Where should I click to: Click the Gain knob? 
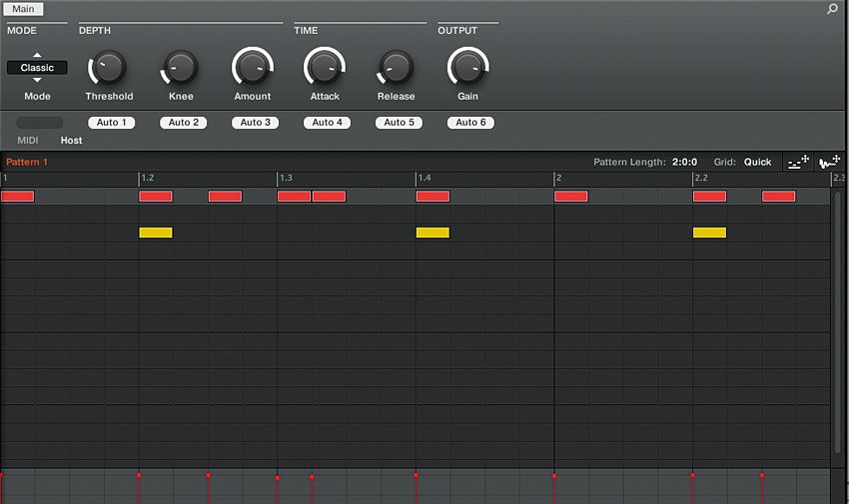click(x=467, y=68)
